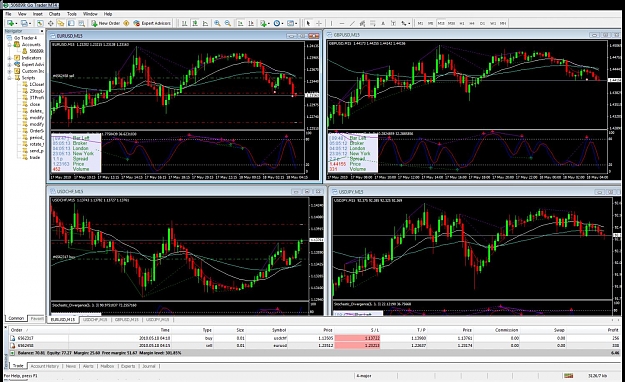Click the New Chart toolbar icon
Image resolution: width=625 pixels, height=382 pixels.
pyautogui.click(x=10, y=24)
